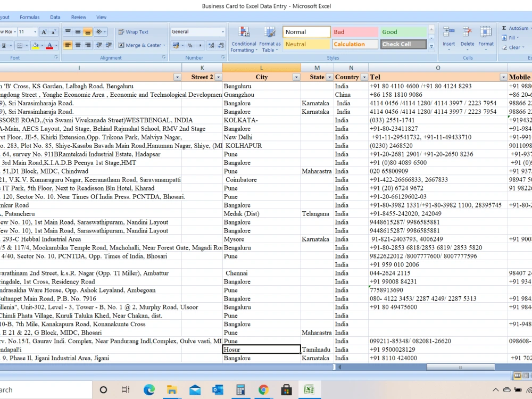Apply Check Cell style
The width and height of the screenshot is (532, 399).
(x=403, y=44)
